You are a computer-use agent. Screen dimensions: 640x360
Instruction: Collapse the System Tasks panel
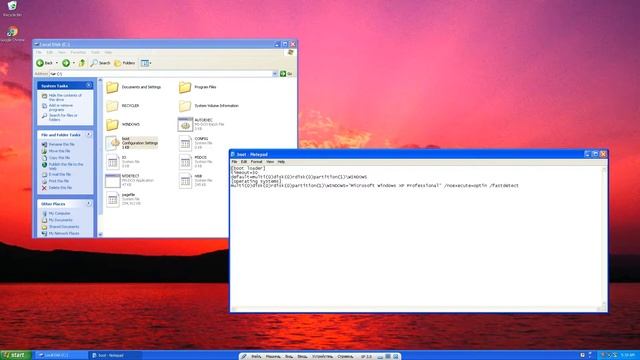(x=89, y=85)
